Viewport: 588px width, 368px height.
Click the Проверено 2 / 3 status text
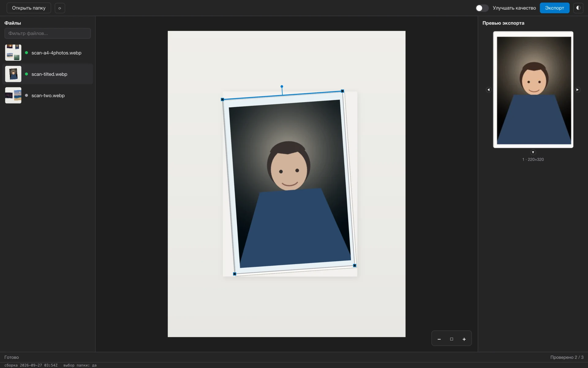[x=567, y=357]
